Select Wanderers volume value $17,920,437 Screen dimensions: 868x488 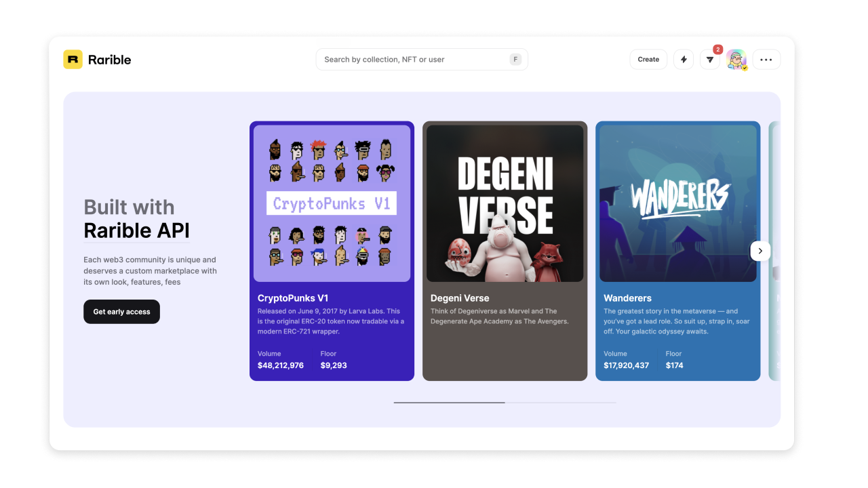tap(626, 365)
